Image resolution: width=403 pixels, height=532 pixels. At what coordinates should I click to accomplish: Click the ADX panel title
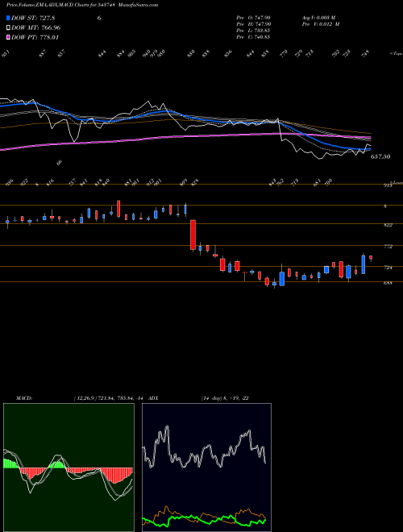coord(153,398)
